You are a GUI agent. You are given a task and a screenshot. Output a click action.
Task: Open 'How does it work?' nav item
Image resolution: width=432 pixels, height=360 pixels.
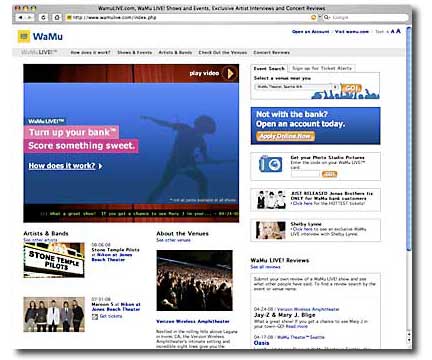tap(90, 53)
